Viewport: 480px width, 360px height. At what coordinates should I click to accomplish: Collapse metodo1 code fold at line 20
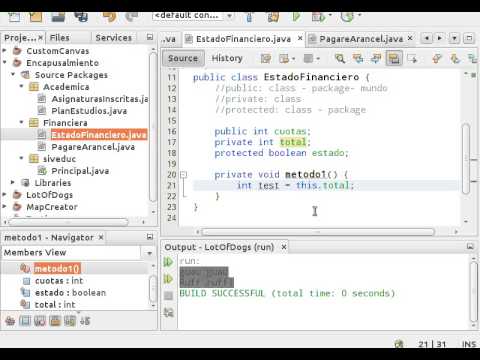(183, 174)
